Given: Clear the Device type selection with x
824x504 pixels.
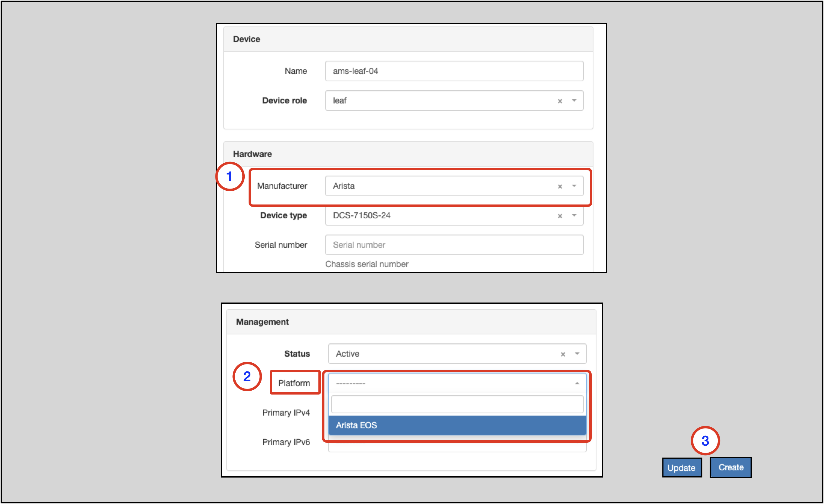Looking at the screenshot, I should pyautogui.click(x=560, y=216).
